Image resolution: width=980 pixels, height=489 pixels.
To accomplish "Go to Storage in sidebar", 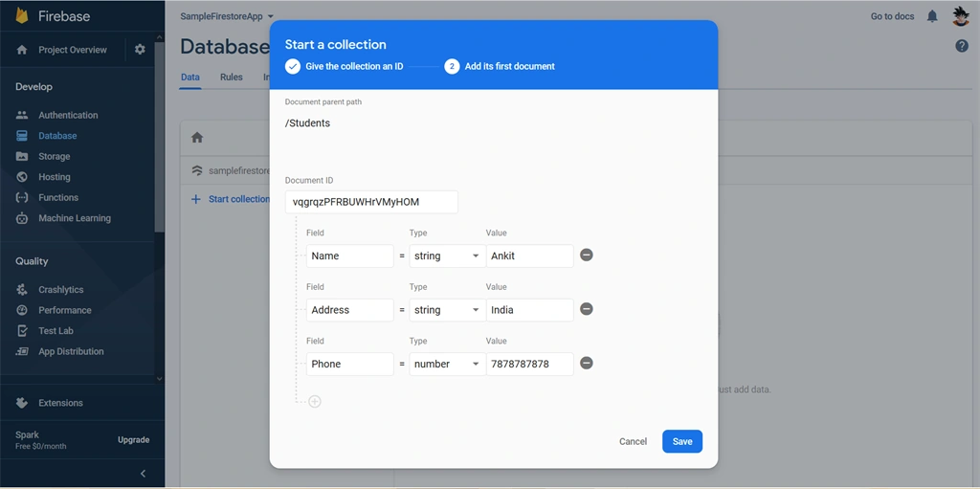I will click(55, 156).
